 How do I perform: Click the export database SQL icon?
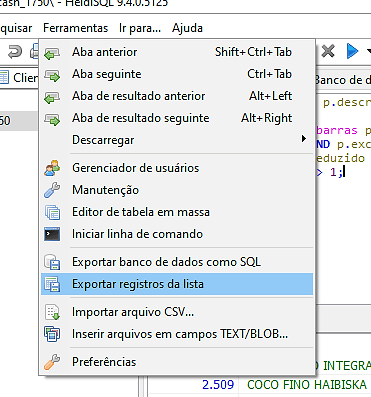tap(52, 262)
